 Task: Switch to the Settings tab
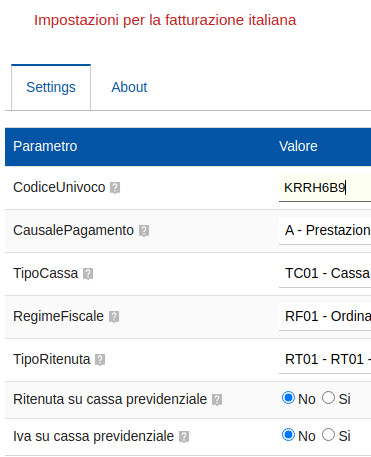click(51, 87)
